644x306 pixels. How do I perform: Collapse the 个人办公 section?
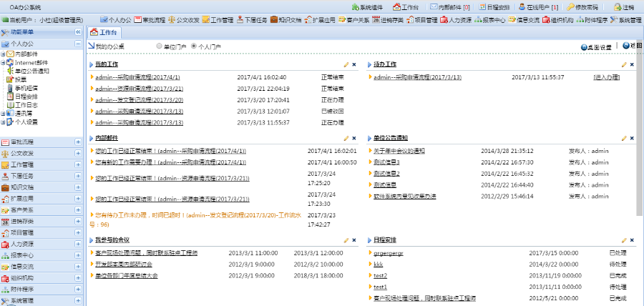78,44
